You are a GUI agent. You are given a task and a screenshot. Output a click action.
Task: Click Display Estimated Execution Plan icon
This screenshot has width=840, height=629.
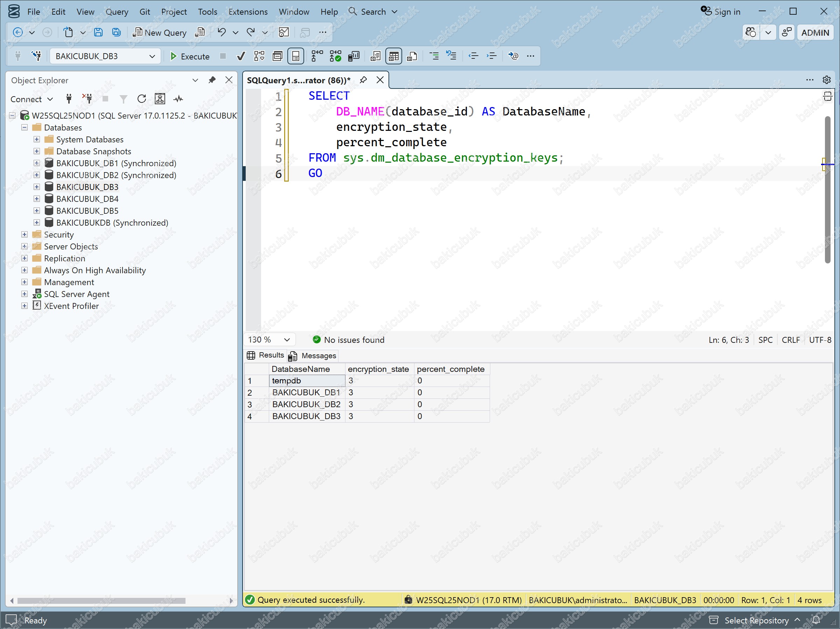(259, 56)
